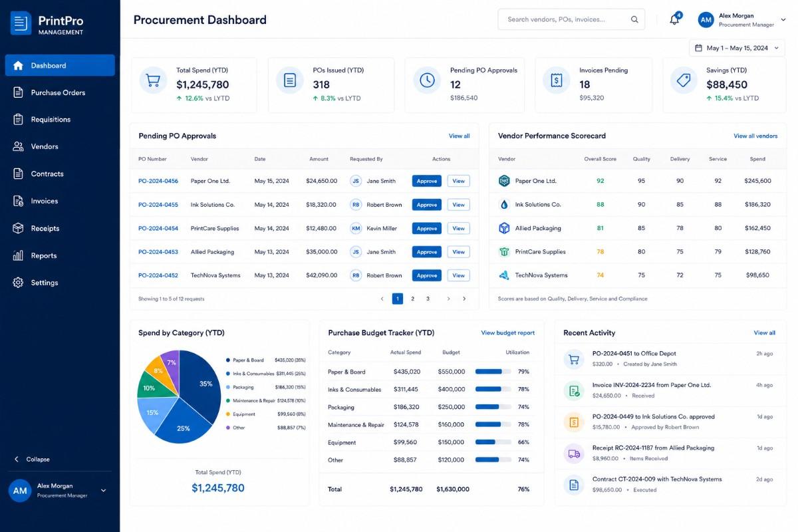798x532 pixels.
Task: Go to the next page of PO requests
Action: 449,299
